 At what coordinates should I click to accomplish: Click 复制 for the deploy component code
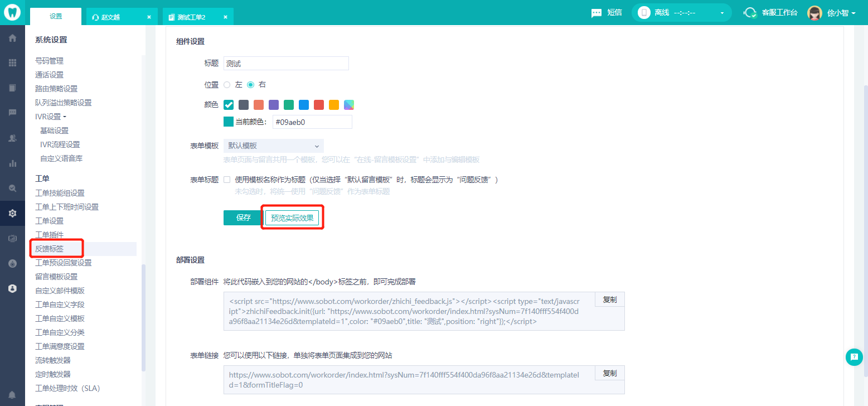pos(610,299)
